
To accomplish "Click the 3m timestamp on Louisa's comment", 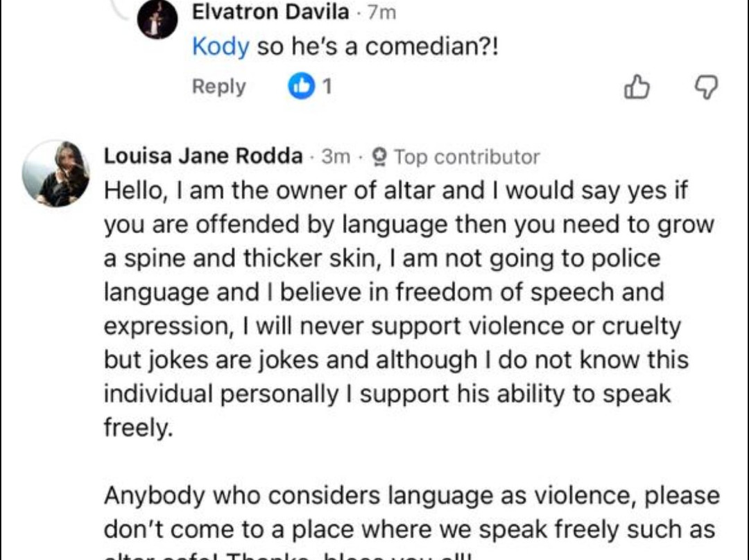I will pos(336,157).
